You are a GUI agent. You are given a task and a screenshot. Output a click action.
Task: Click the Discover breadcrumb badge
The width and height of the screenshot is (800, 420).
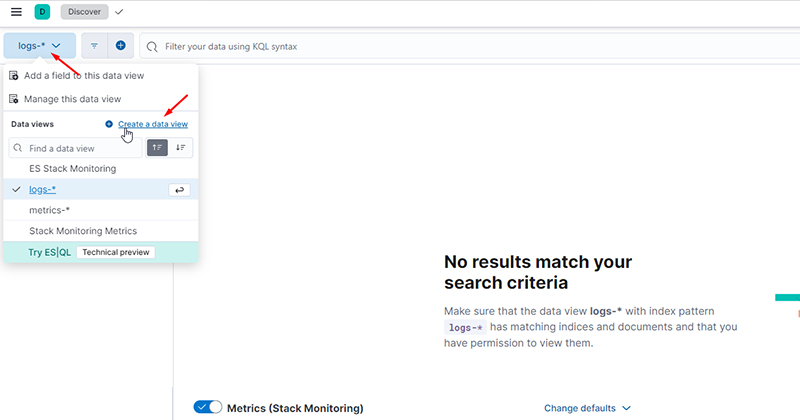[x=84, y=12]
